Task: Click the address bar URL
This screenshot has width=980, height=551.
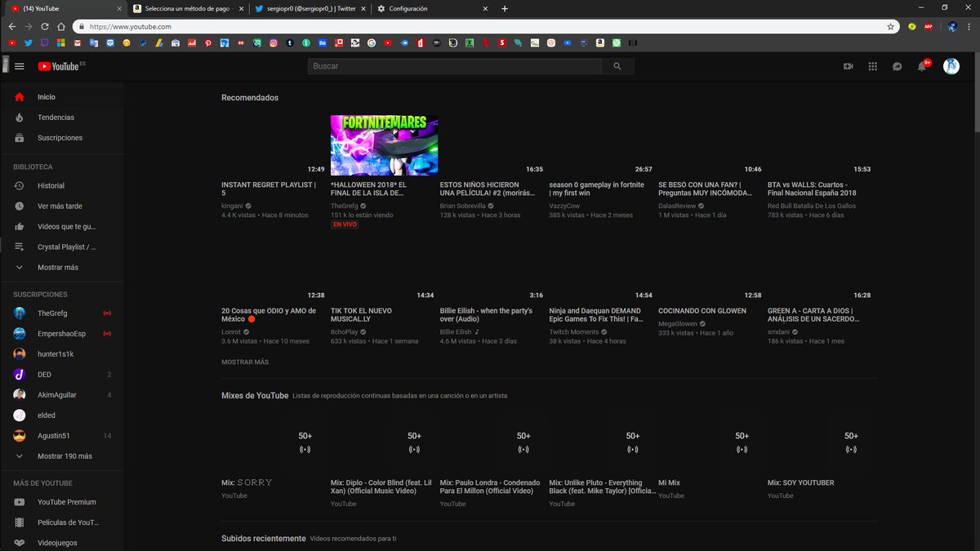Action: click(131, 26)
